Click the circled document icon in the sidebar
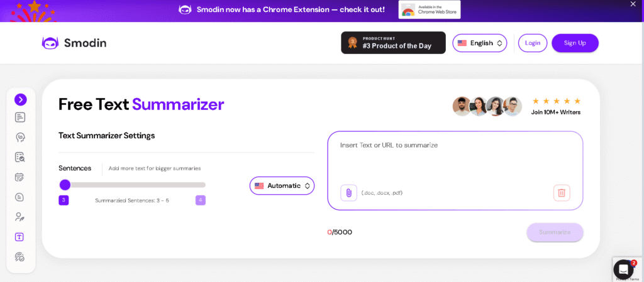The width and height of the screenshot is (644, 282). point(20,197)
